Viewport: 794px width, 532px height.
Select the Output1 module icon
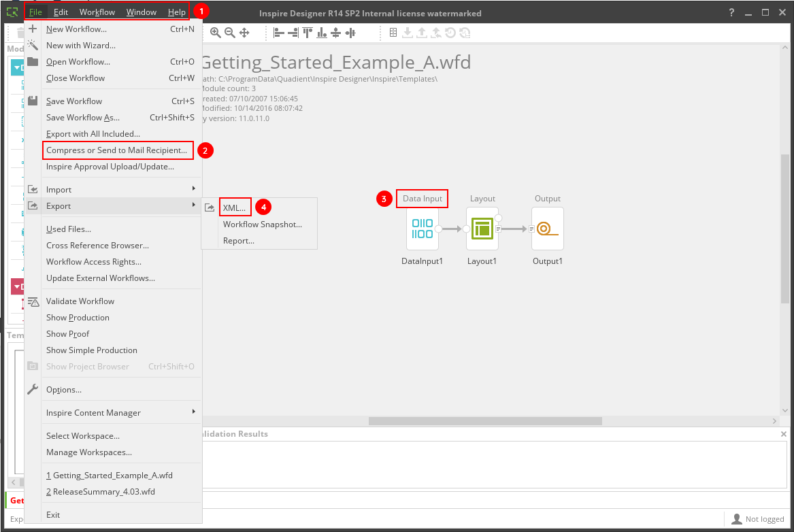click(548, 229)
